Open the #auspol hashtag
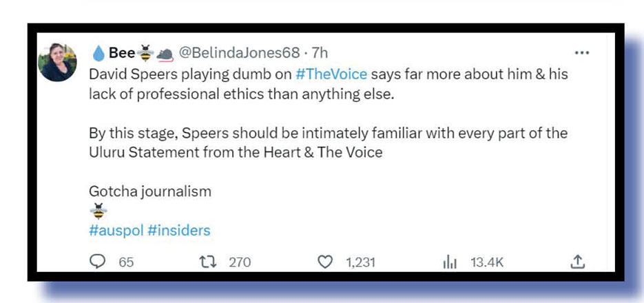 click(116, 230)
